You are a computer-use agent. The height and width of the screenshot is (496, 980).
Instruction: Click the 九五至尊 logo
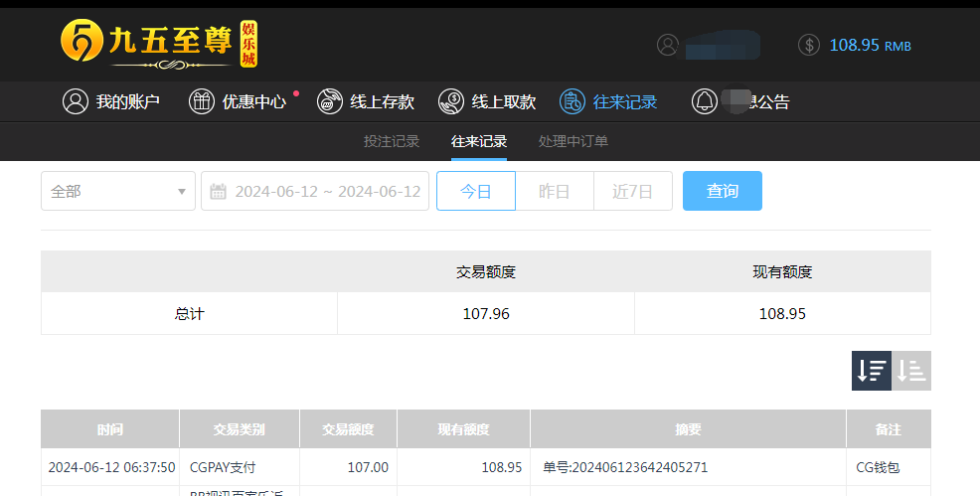click(x=159, y=45)
